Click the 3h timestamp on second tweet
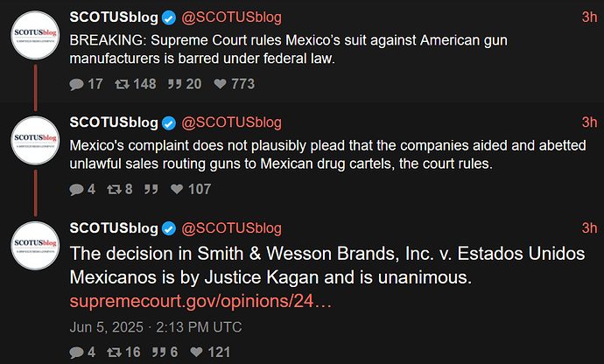The width and height of the screenshot is (604, 364). [589, 122]
